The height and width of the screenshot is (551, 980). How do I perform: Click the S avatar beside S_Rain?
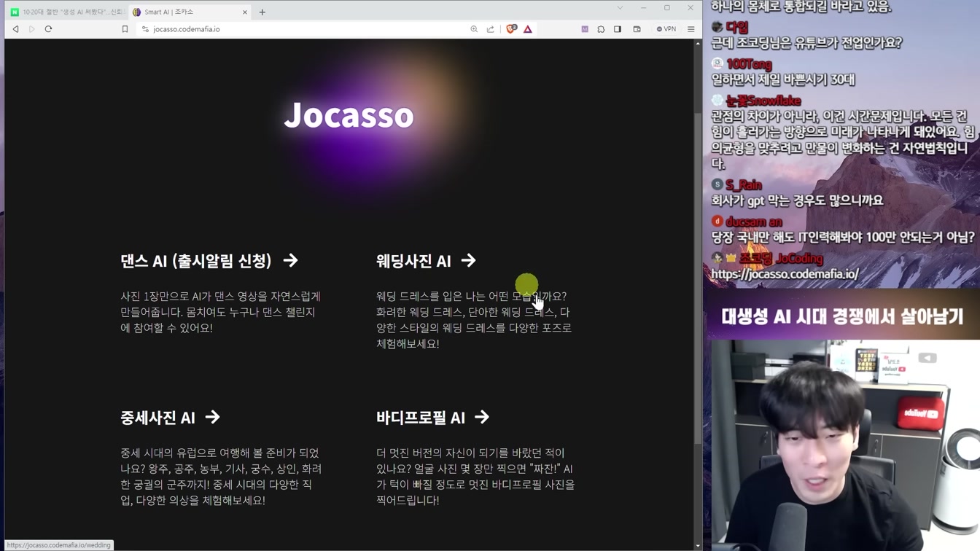(x=717, y=185)
